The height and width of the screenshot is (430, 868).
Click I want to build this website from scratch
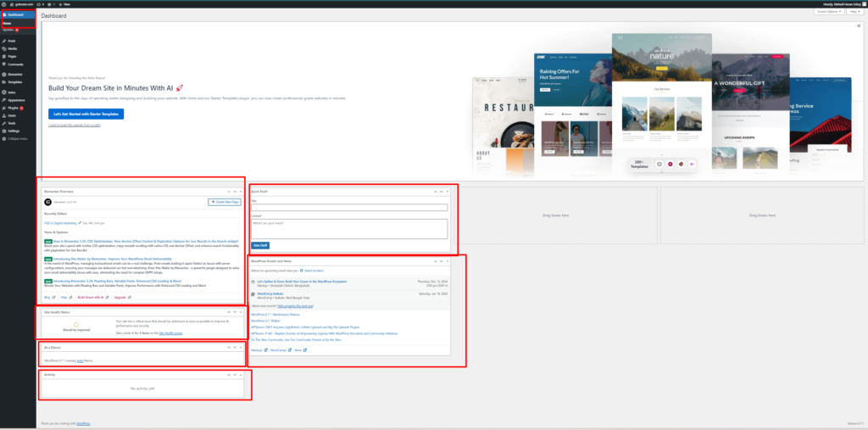pyautogui.click(x=75, y=126)
